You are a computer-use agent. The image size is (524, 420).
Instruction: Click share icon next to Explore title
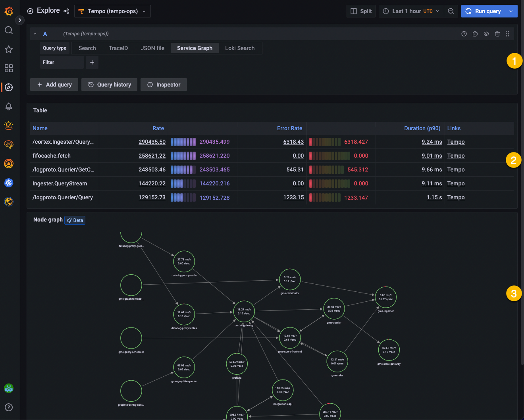tap(66, 11)
